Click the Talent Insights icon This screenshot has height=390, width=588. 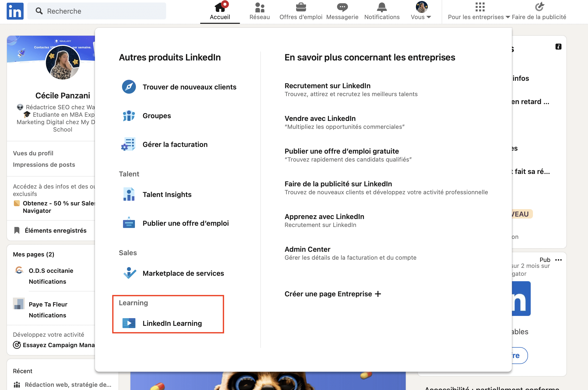128,195
